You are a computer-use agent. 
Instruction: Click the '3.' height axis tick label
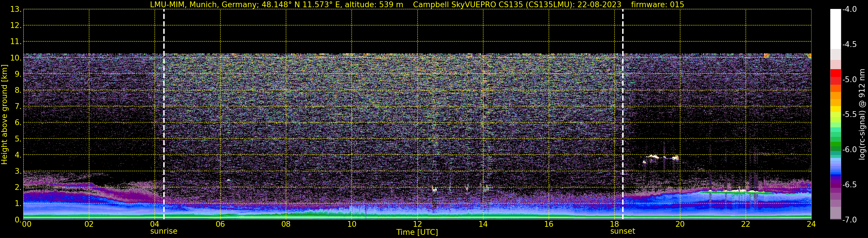[x=18, y=171]
